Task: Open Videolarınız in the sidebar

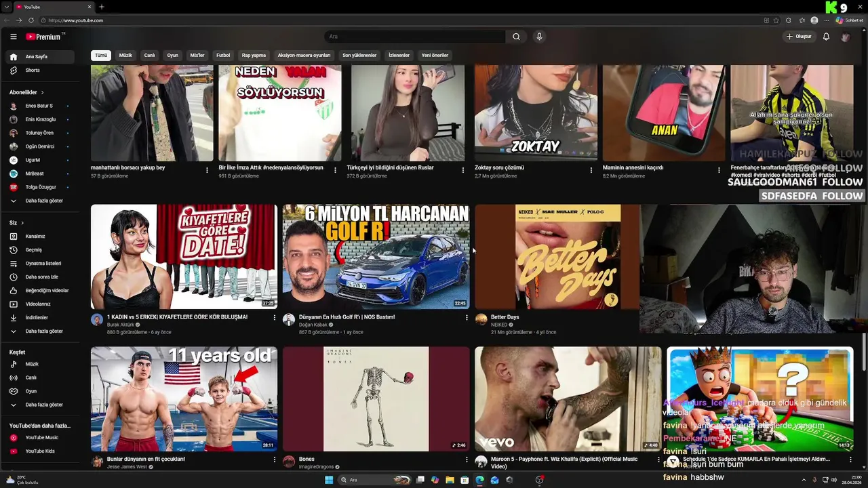Action: tap(41, 304)
